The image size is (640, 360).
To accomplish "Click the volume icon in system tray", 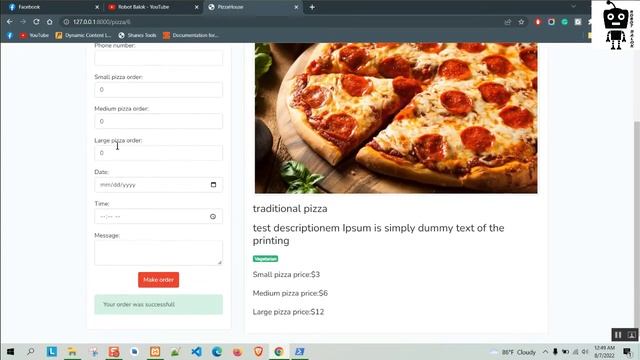I will coord(585,352).
